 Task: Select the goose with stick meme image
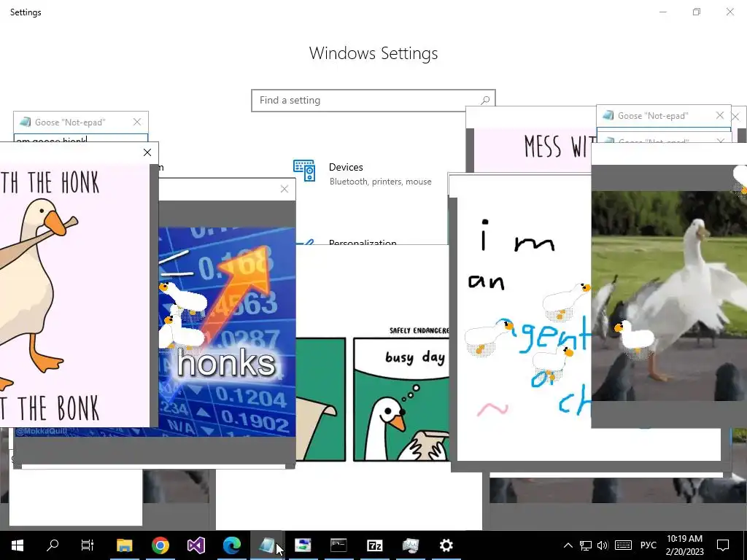point(75,295)
